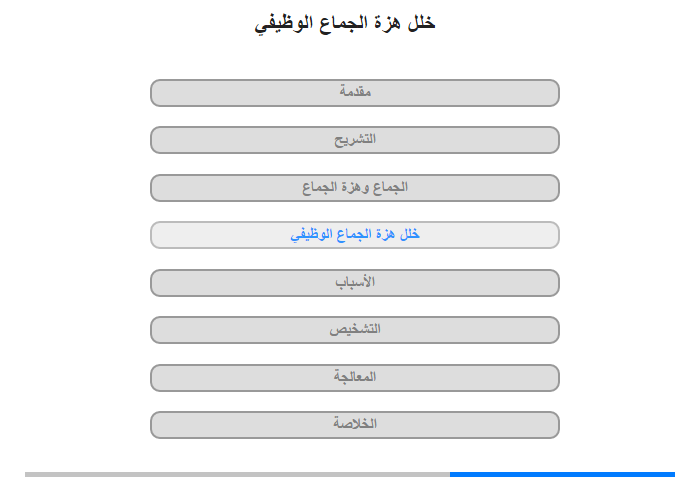
Task: Click boundary between blue and gray progress
Action: (x=450, y=474)
